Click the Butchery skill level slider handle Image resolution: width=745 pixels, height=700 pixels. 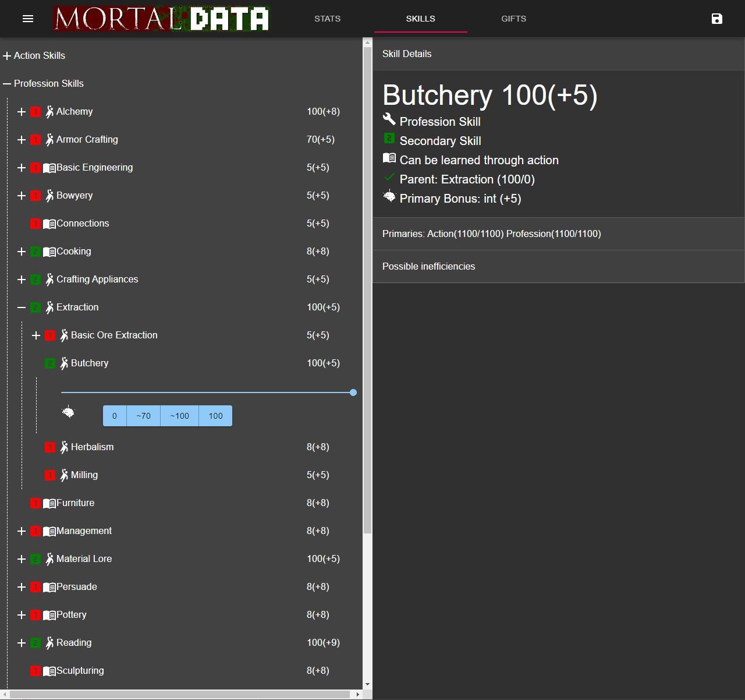coord(353,393)
